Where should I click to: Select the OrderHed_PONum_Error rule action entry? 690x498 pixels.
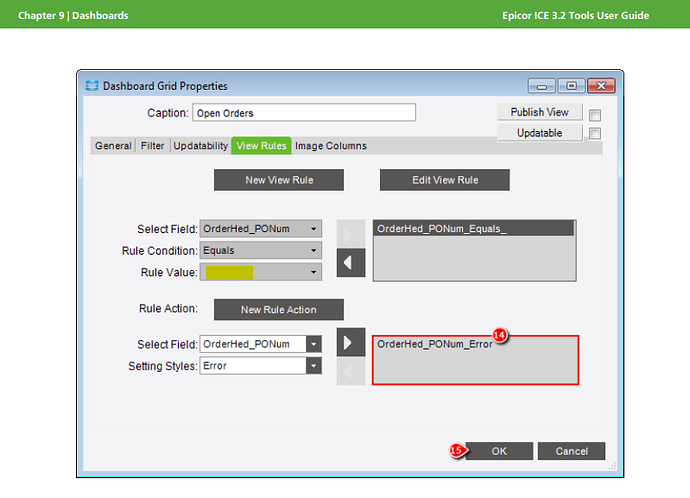pyautogui.click(x=435, y=344)
